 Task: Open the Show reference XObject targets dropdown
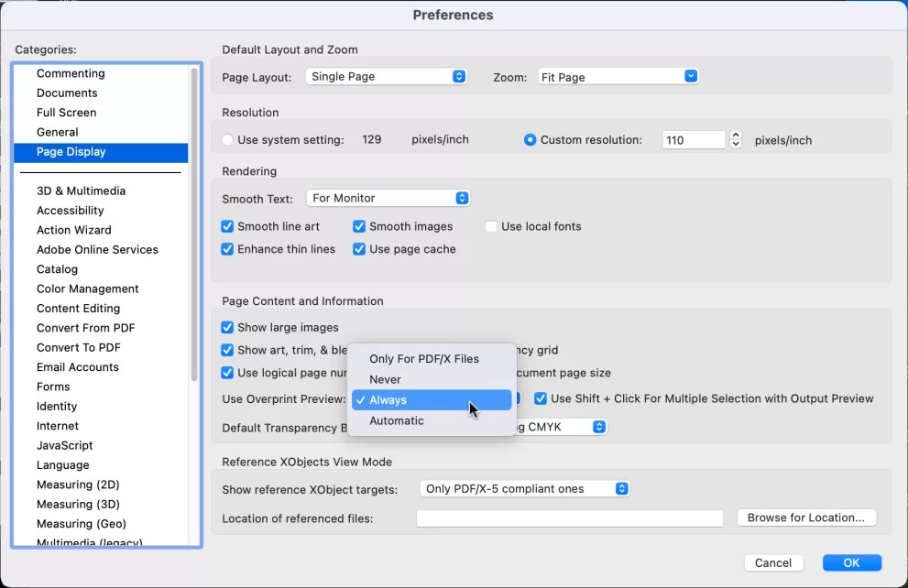point(524,488)
